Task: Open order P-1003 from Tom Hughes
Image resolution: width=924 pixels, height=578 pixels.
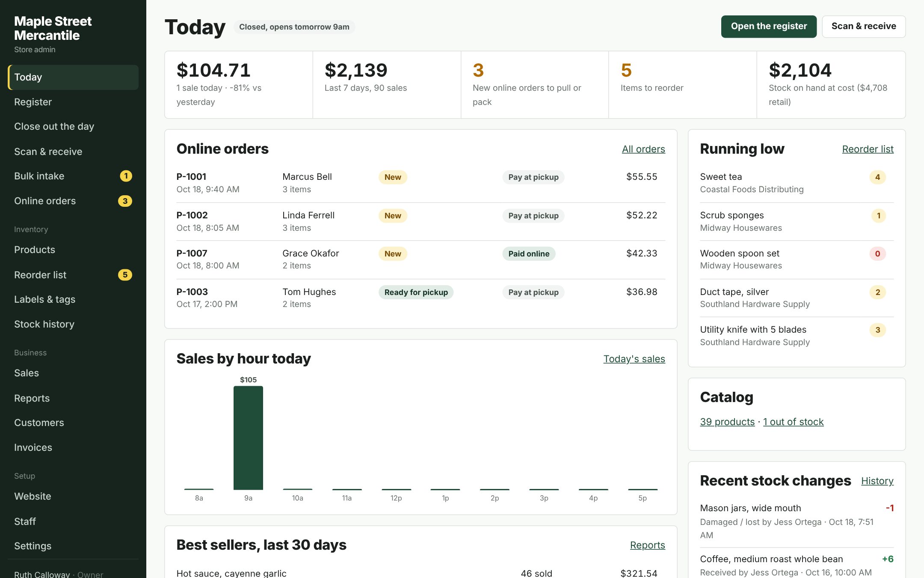Action: tap(421, 298)
